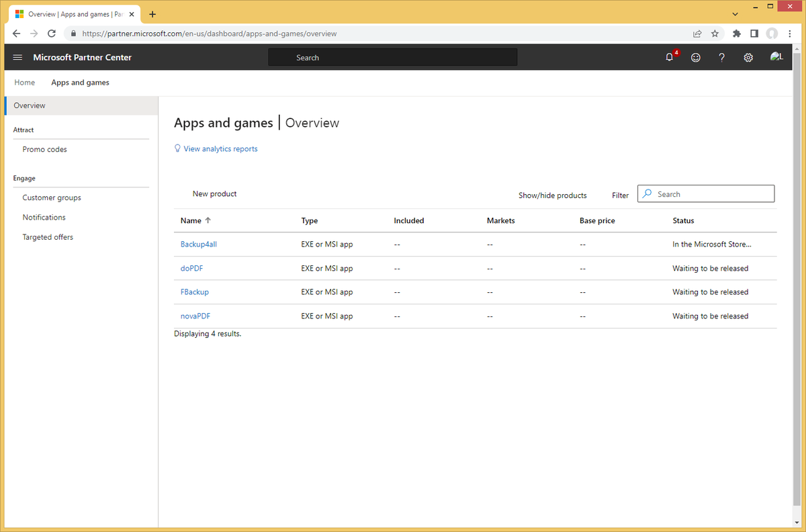
Task: Click doPDF 'Waiting to be released' status
Action: [711, 268]
